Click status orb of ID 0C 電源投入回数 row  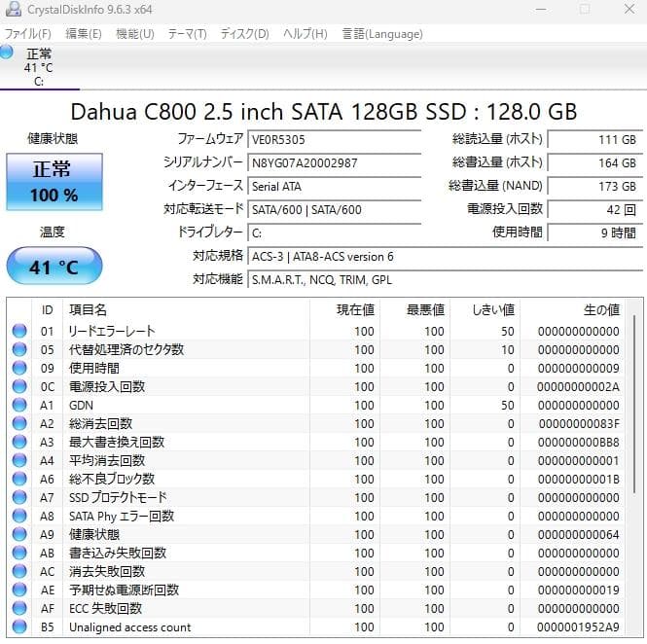19,386
